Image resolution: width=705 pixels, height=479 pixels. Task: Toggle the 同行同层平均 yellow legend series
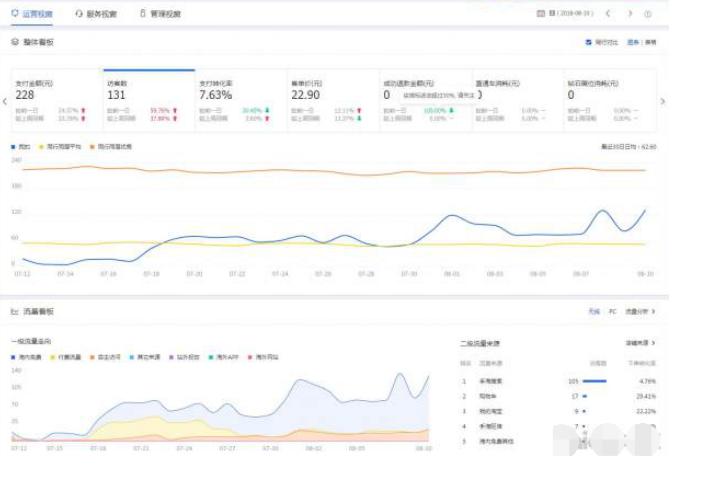pyautogui.click(x=42, y=146)
